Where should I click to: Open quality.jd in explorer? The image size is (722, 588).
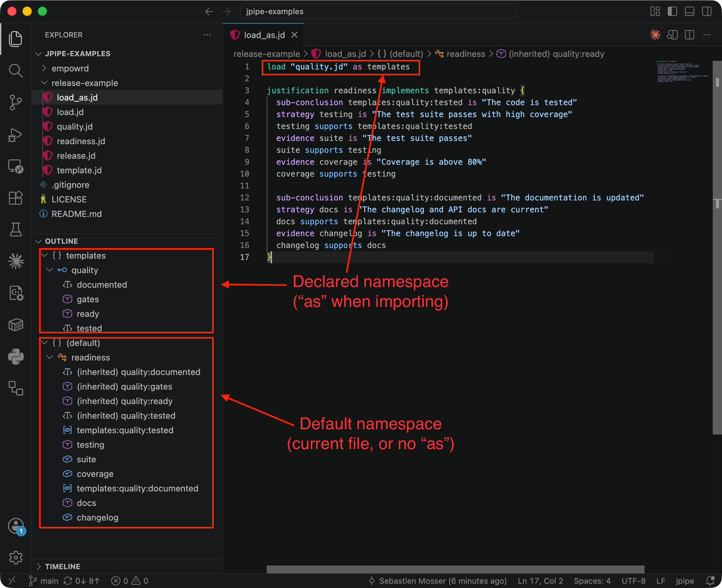[x=74, y=127]
